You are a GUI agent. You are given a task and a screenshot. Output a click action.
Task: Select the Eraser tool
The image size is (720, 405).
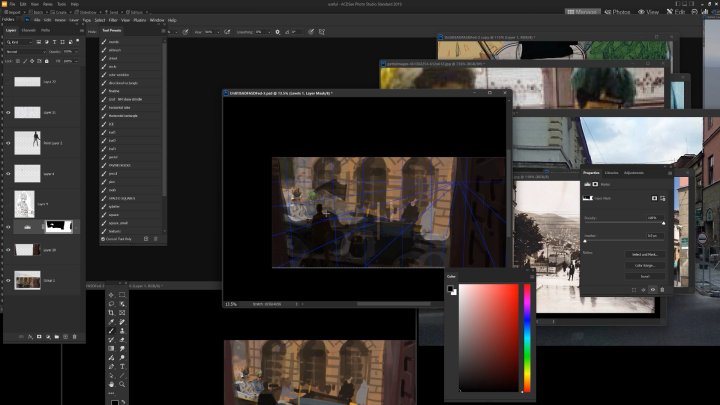click(x=122, y=340)
